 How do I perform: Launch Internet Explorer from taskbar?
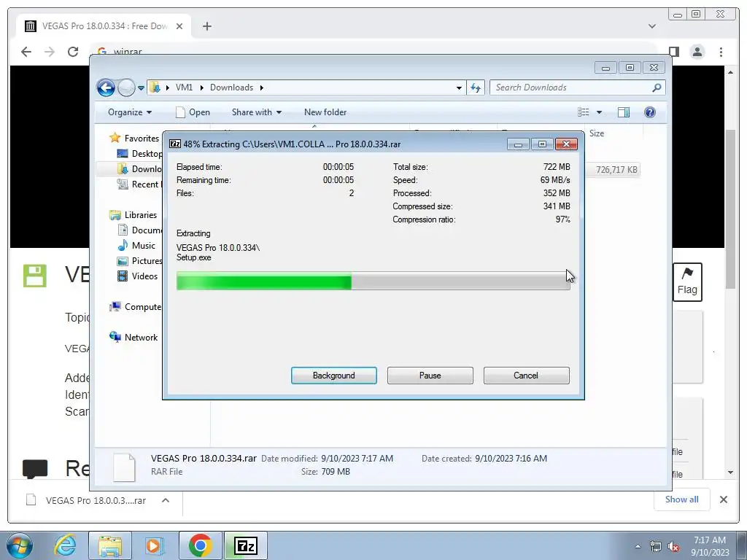[65, 545]
